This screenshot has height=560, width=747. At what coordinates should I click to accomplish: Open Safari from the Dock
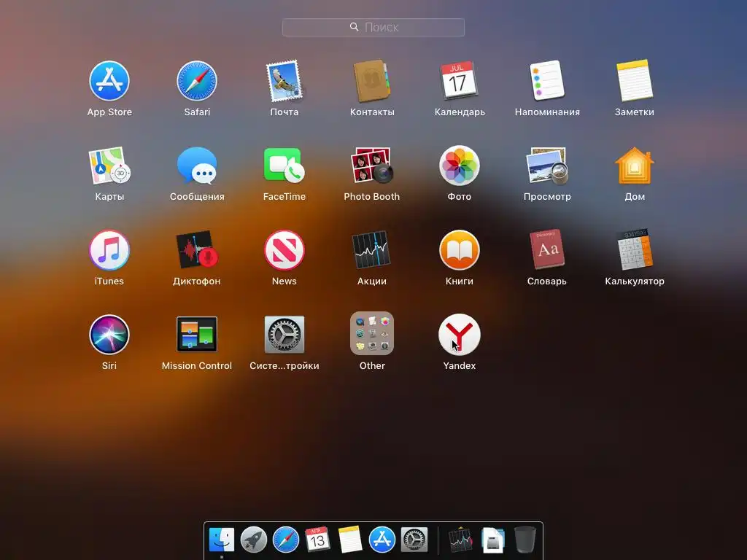coord(286,540)
